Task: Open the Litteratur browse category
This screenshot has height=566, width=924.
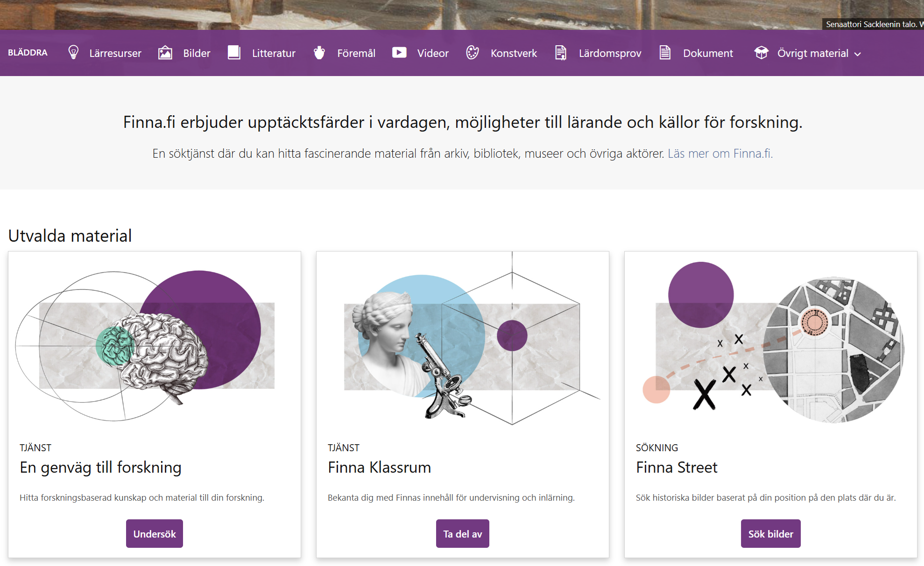Action: [x=274, y=53]
